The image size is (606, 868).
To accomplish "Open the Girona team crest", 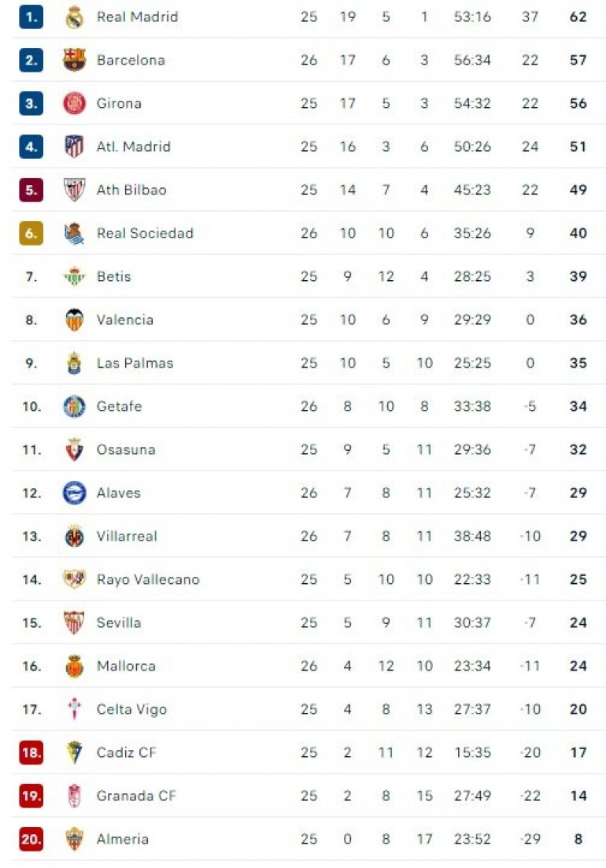I will coord(74,103).
